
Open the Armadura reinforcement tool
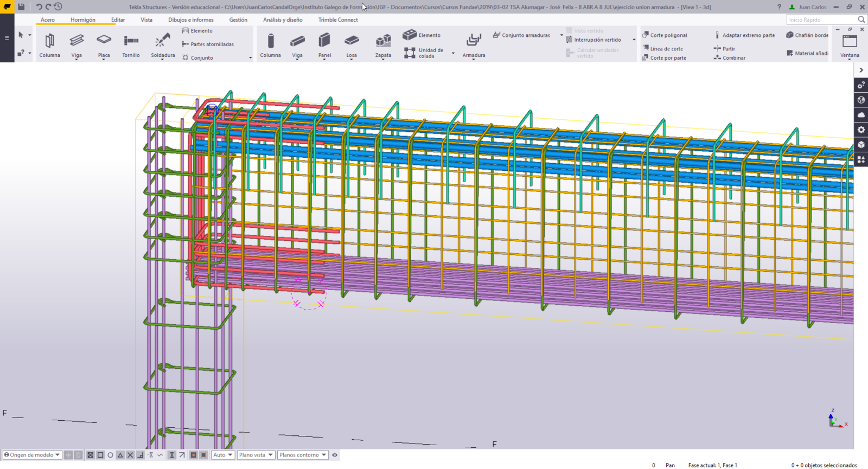click(474, 42)
